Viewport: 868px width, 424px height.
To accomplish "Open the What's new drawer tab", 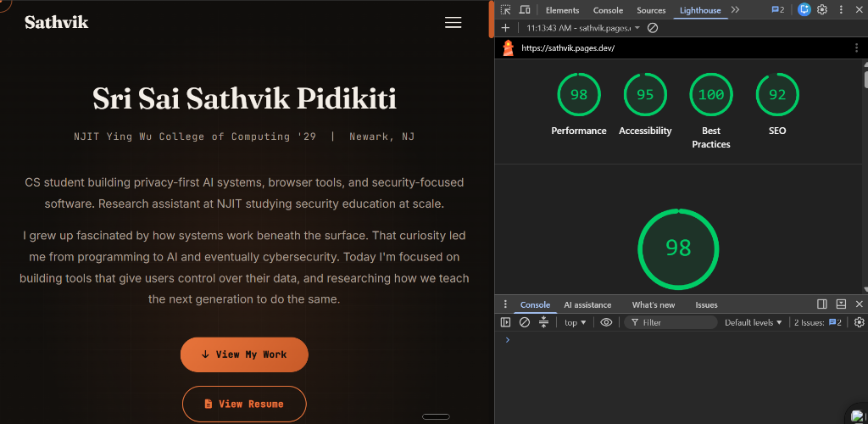I will pyautogui.click(x=654, y=305).
